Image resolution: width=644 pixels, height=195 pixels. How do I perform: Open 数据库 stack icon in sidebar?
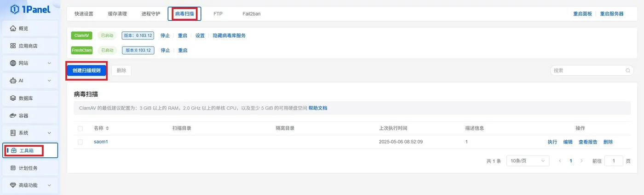13,98
